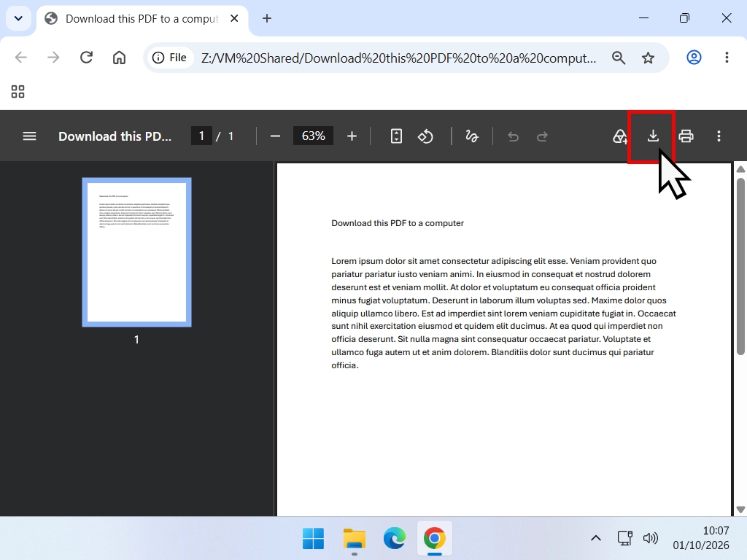
Task: Go forward in browser history
Action: pyautogui.click(x=53, y=58)
